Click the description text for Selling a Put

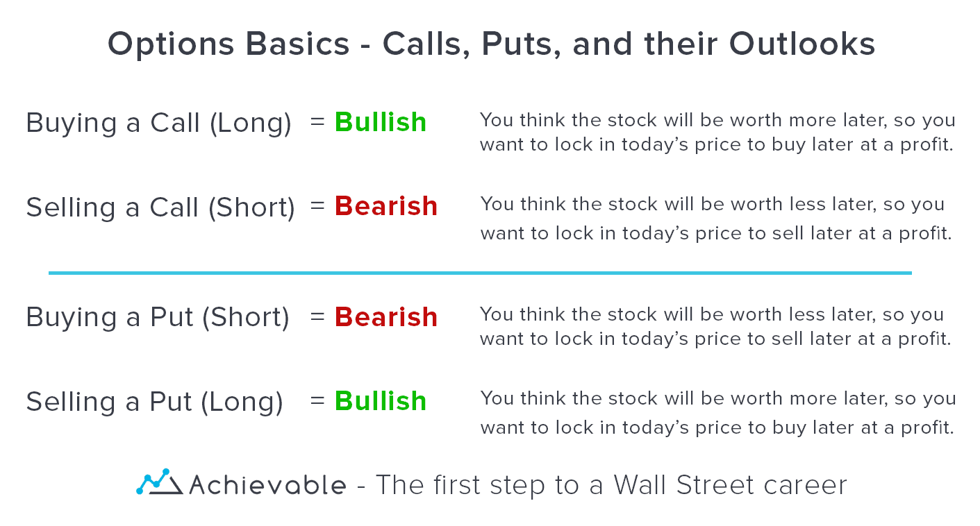pyautogui.click(x=717, y=412)
